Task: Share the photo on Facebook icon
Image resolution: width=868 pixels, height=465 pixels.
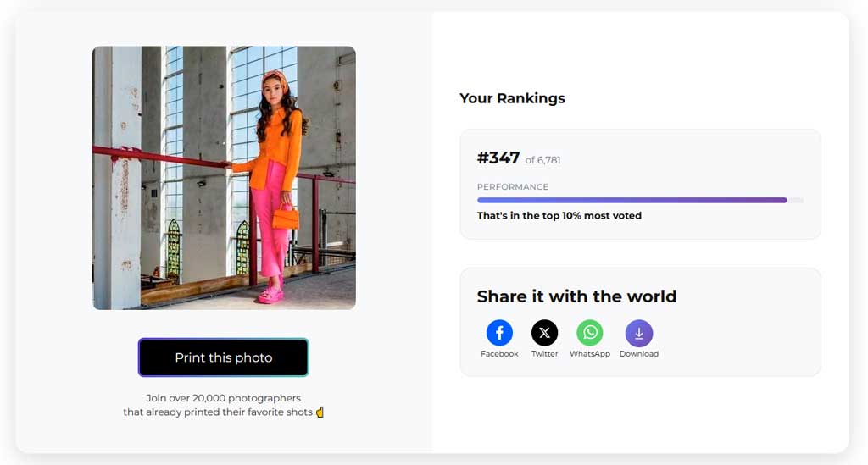Action: pos(499,333)
